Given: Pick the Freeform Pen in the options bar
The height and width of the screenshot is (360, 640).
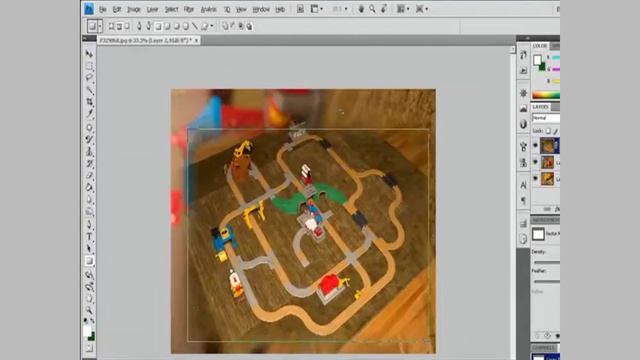Looking at the screenshot, I should tap(149, 26).
